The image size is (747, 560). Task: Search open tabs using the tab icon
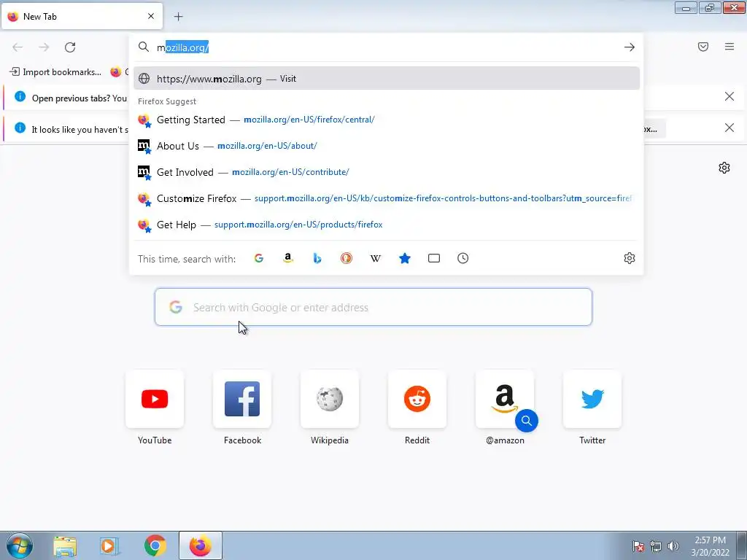(x=434, y=258)
